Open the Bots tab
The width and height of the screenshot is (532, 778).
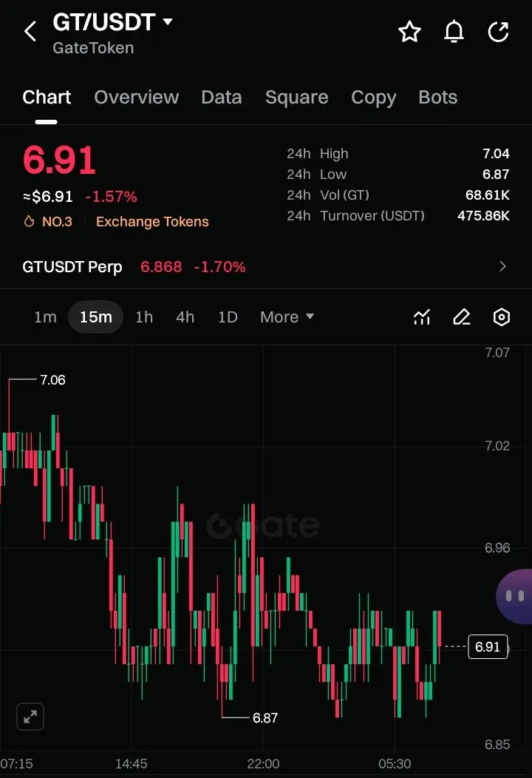coord(438,98)
